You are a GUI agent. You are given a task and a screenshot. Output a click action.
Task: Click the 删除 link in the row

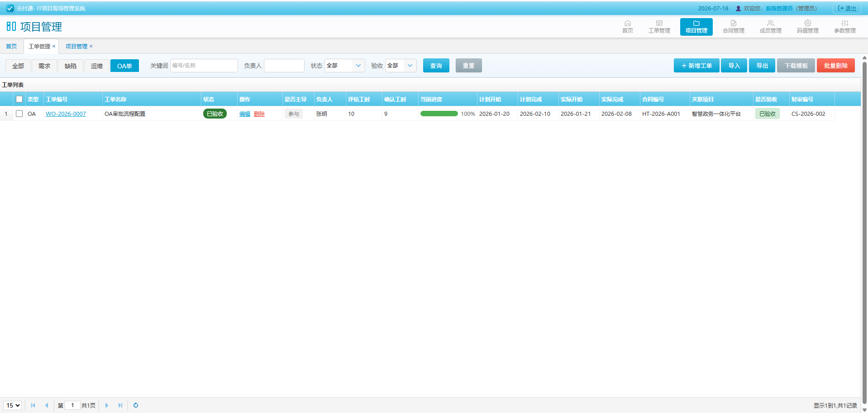259,114
